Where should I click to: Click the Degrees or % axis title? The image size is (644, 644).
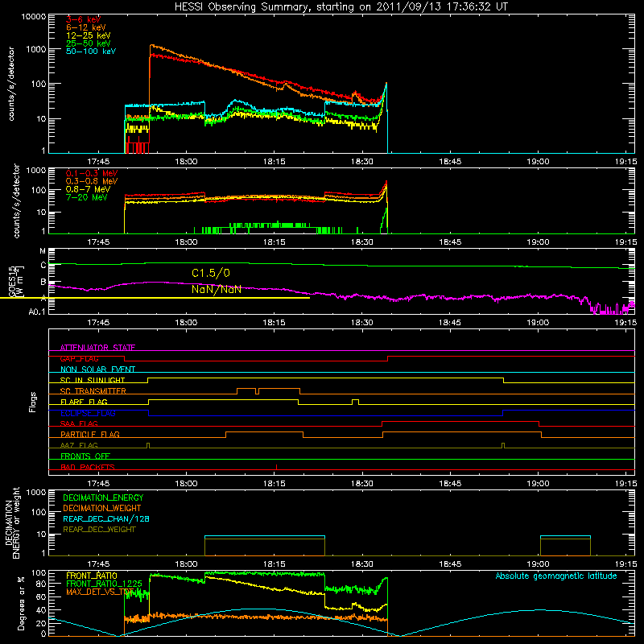pyautogui.click(x=21, y=603)
